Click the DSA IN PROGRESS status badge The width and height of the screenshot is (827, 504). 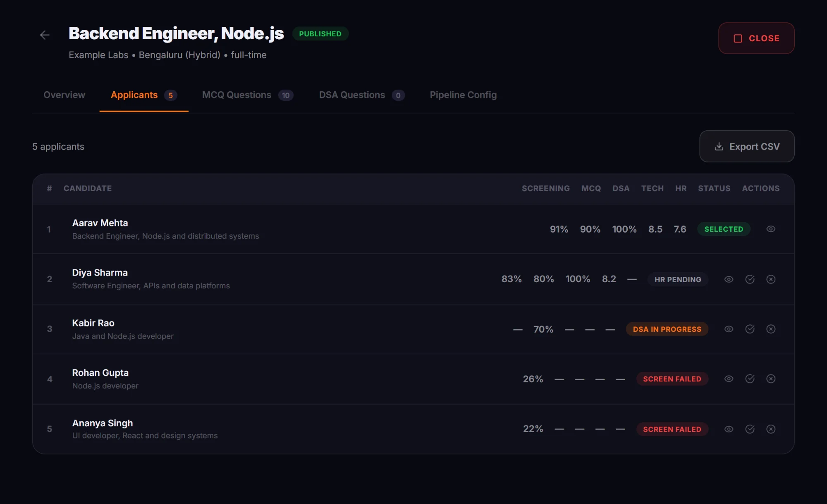[x=667, y=329]
